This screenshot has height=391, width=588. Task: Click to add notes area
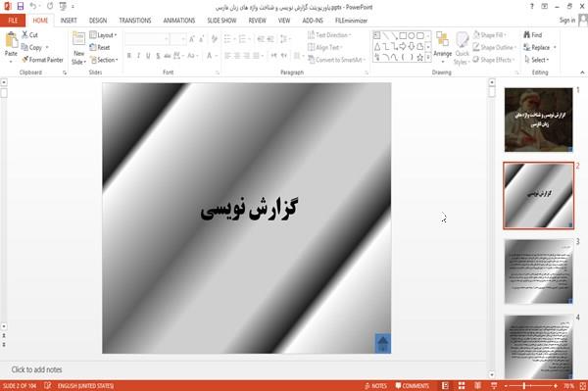tap(37, 369)
